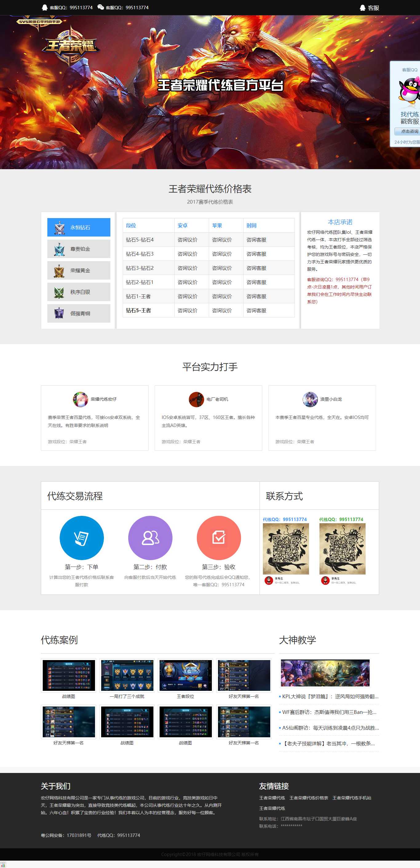Image resolution: width=420 pixels, height=868 pixels.
Task: Click the silver rank badge icon
Action: (59, 293)
